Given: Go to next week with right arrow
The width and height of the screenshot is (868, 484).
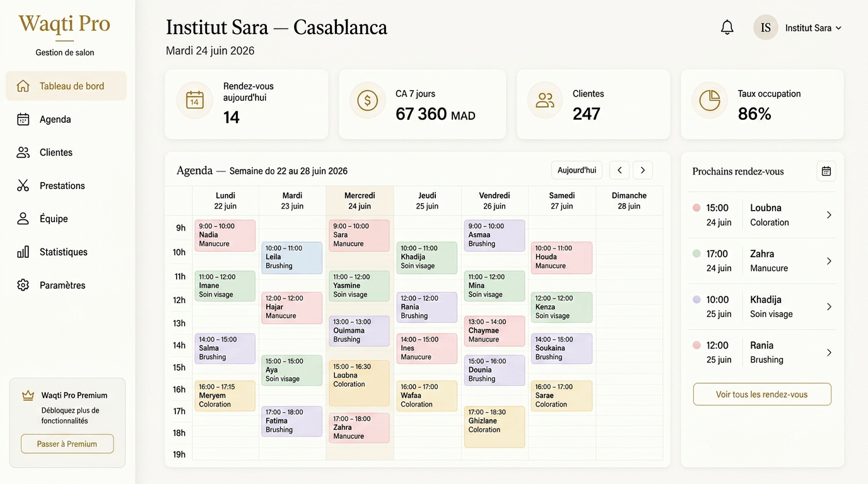Looking at the screenshot, I should [x=643, y=170].
